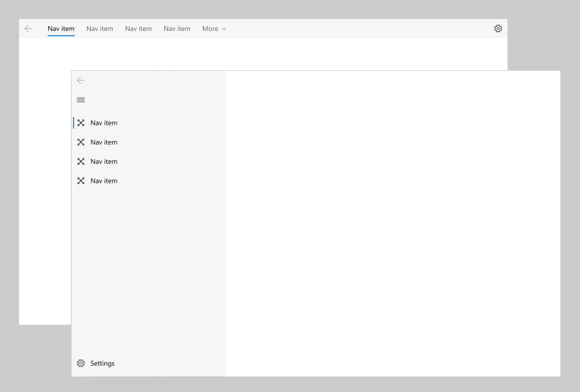Select the second Nav item shuffle icon
The height and width of the screenshot is (392, 580).
81,142
